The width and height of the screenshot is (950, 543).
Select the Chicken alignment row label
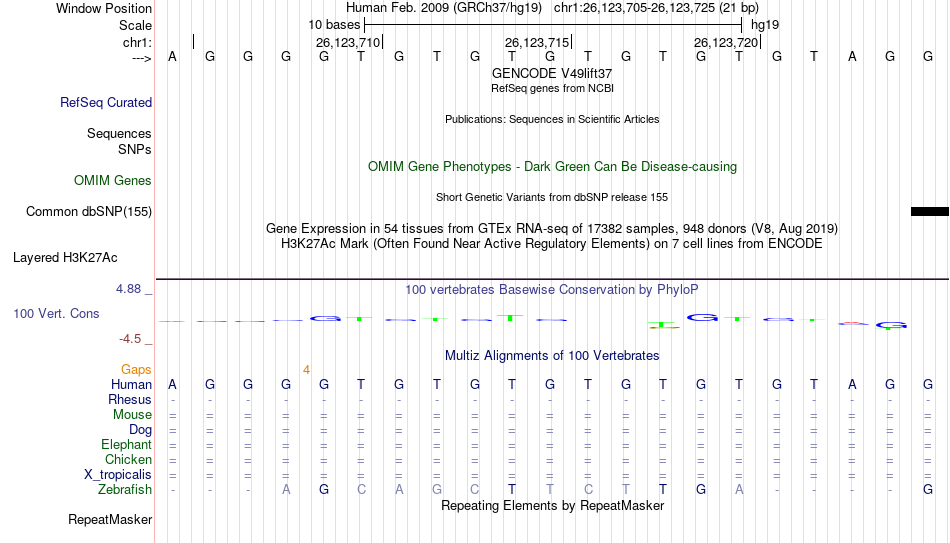(x=128, y=459)
